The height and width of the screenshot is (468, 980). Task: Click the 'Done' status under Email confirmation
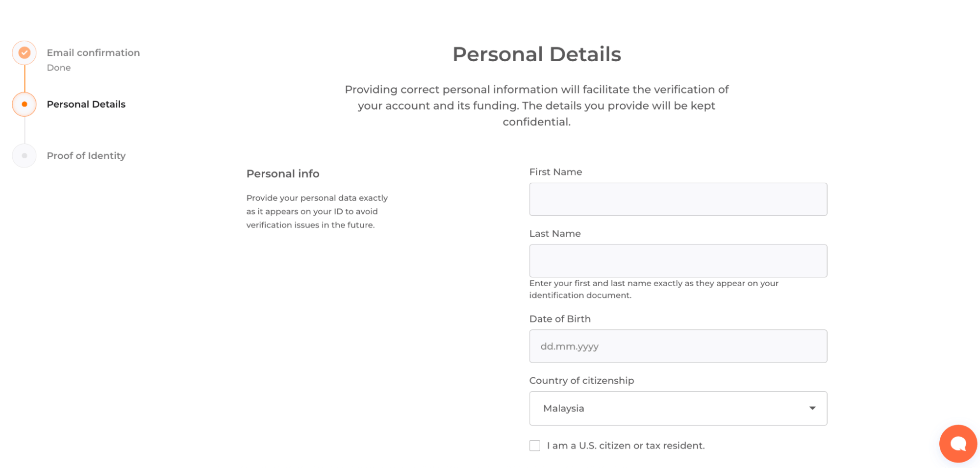59,68
